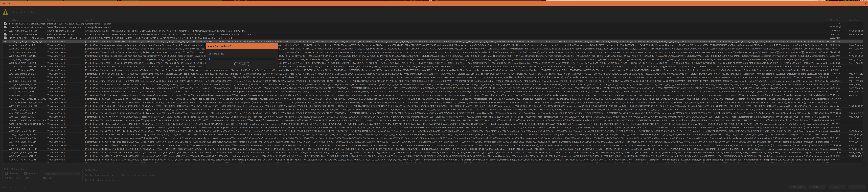Click checkmark icon beside 170405_UT_PHIL_LYMAN clip
Screen dimensions: 868x192
[5, 41]
